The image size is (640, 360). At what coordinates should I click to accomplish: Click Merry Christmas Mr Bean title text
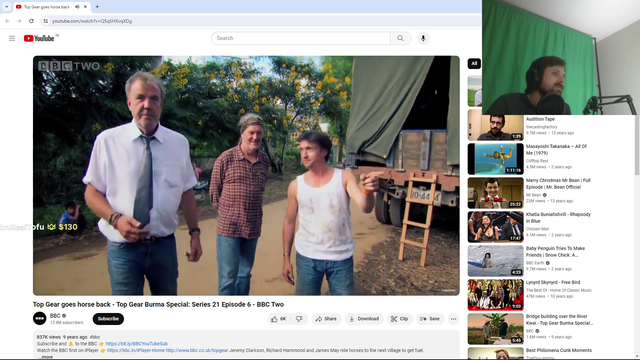pyautogui.click(x=558, y=184)
